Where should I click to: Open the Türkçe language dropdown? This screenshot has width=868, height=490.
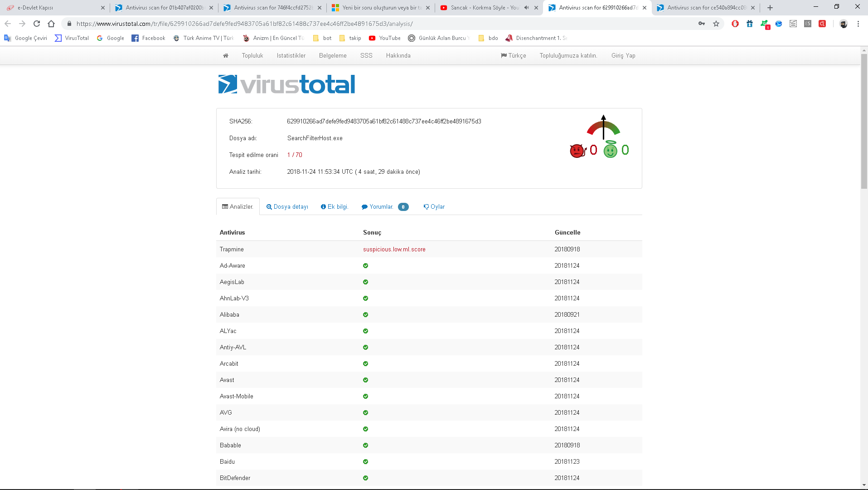514,55
